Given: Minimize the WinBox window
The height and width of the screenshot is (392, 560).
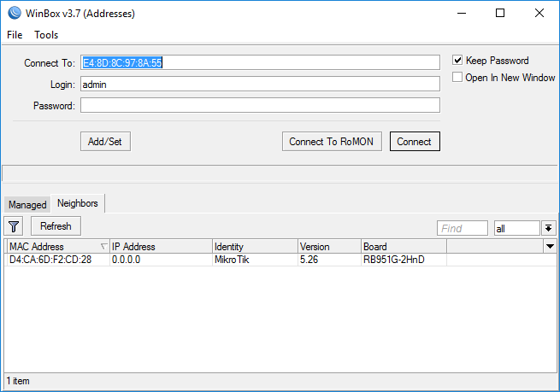Looking at the screenshot, I should [462, 13].
